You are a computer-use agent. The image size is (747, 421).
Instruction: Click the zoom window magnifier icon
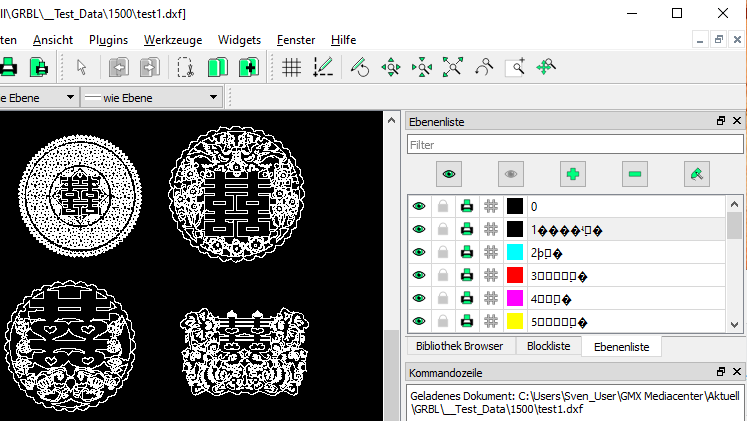click(x=515, y=67)
